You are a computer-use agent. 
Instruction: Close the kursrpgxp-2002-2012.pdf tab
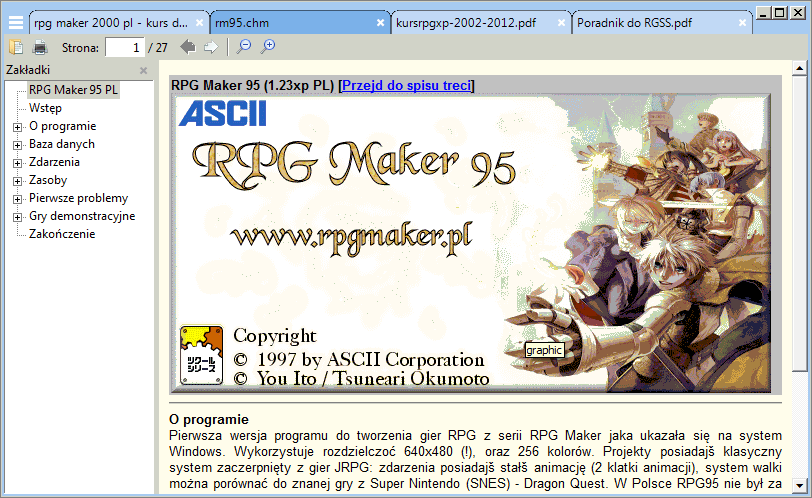561,23
